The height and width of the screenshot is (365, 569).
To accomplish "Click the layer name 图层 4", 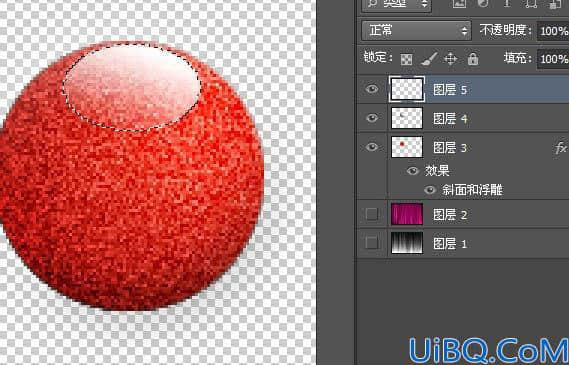I will [450, 119].
